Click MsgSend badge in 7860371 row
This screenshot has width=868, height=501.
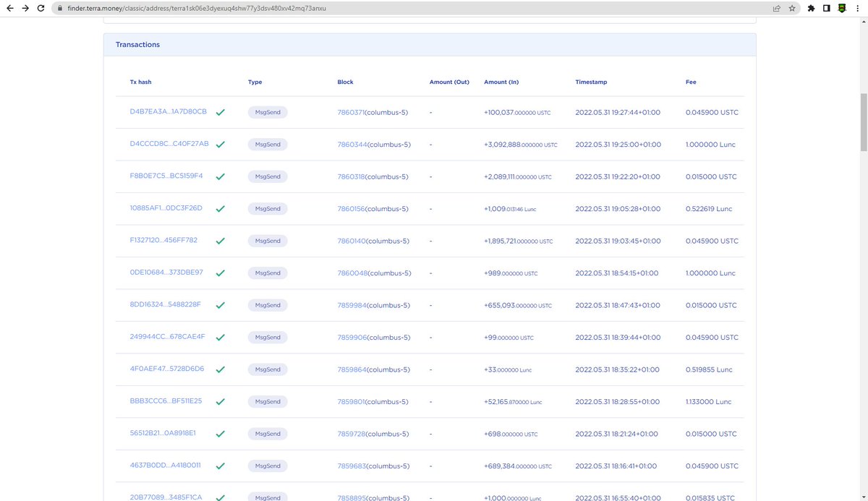coord(268,112)
